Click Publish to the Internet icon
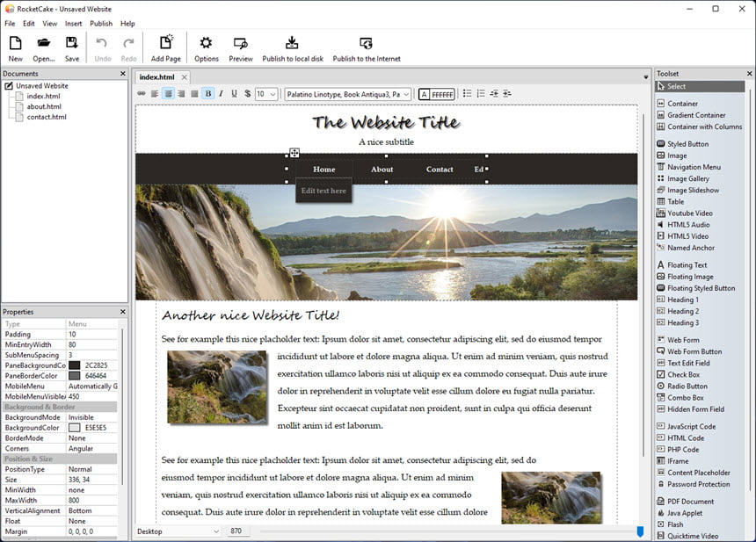Image resolution: width=756 pixels, height=542 pixels. point(367,48)
